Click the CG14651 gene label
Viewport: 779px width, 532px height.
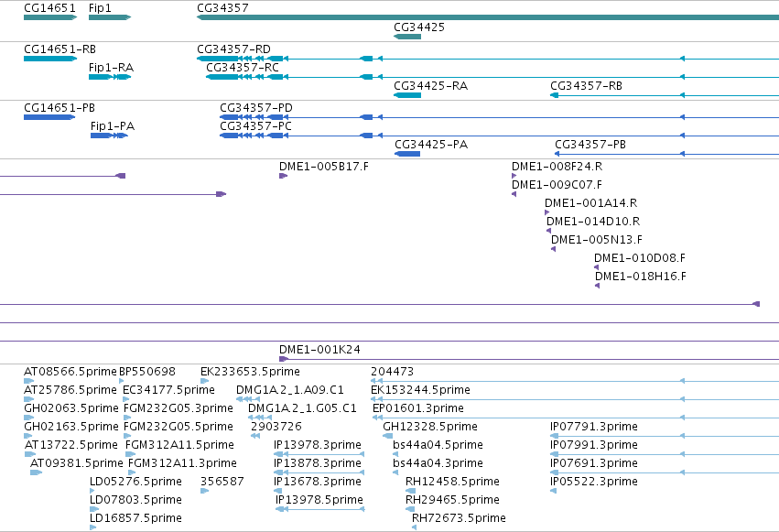click(x=49, y=8)
